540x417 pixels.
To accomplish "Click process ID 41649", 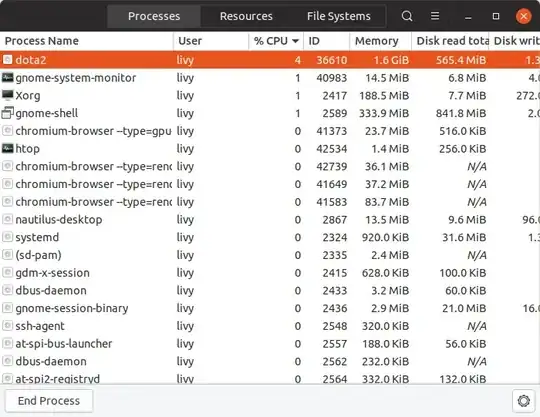I will pos(331,184).
